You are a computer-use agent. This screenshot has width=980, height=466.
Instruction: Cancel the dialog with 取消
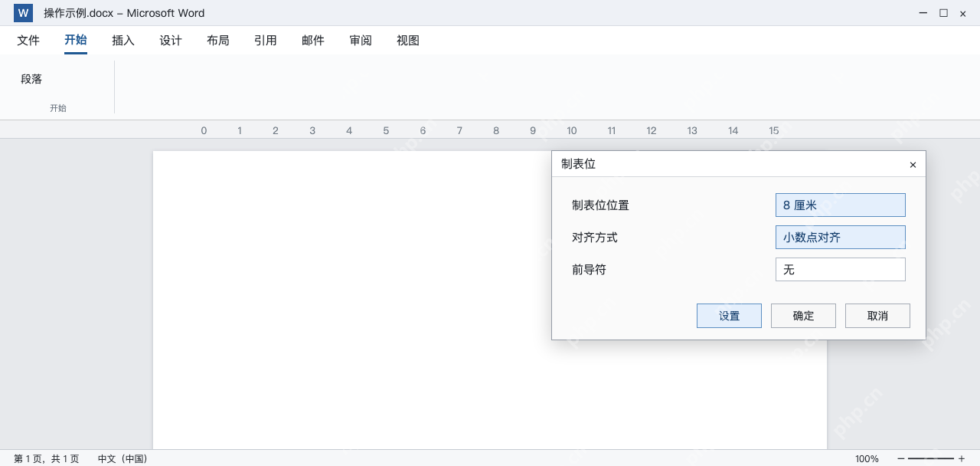877,316
